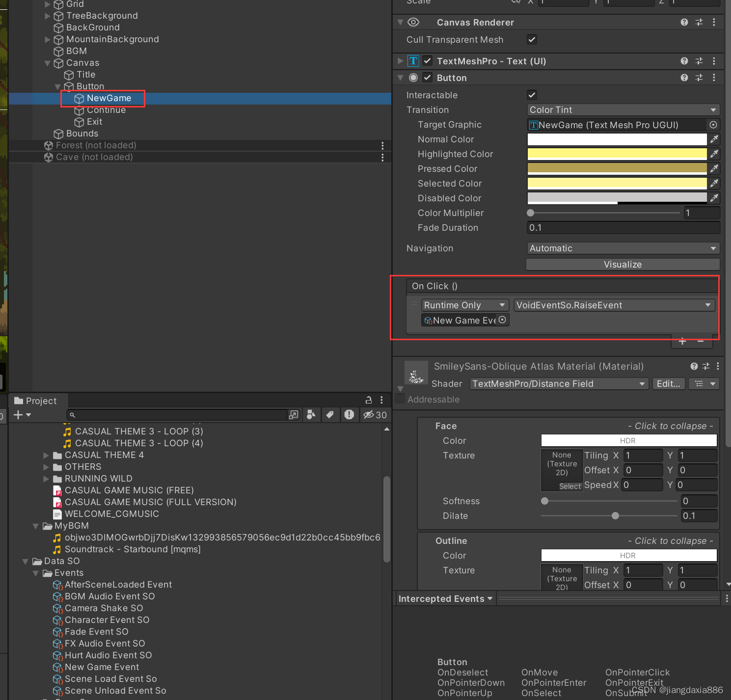Disable the Button component checkbox

[428, 78]
